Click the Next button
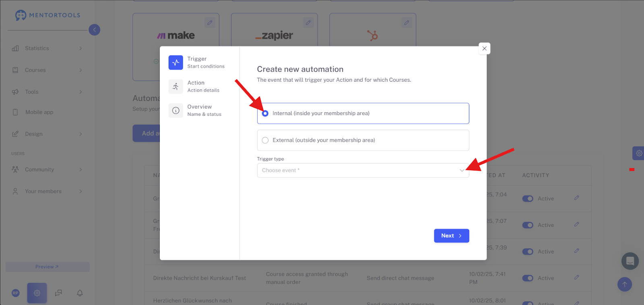The image size is (644, 305). [x=452, y=236]
